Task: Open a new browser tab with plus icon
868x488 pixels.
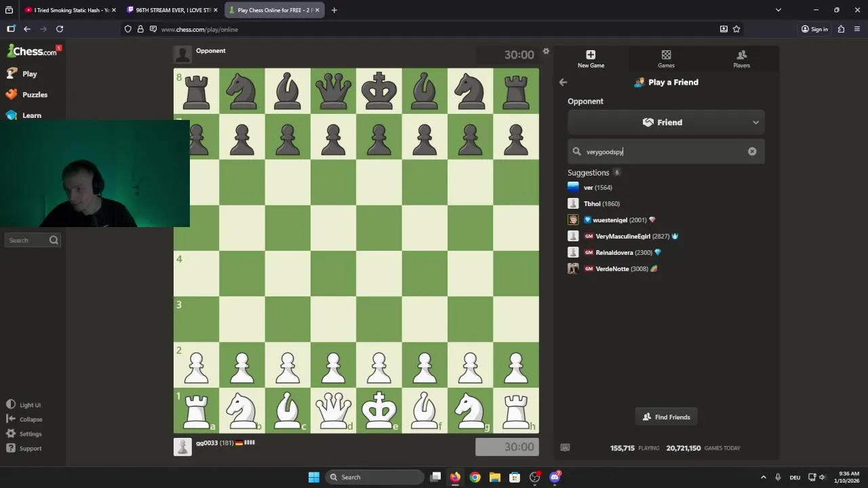Action: pyautogui.click(x=334, y=10)
